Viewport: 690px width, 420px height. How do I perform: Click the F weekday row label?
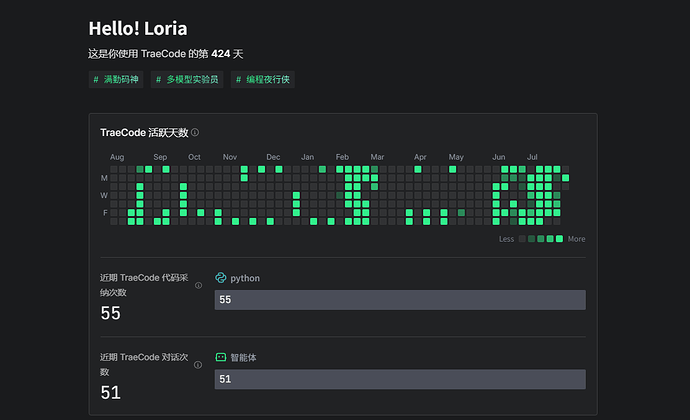point(105,213)
